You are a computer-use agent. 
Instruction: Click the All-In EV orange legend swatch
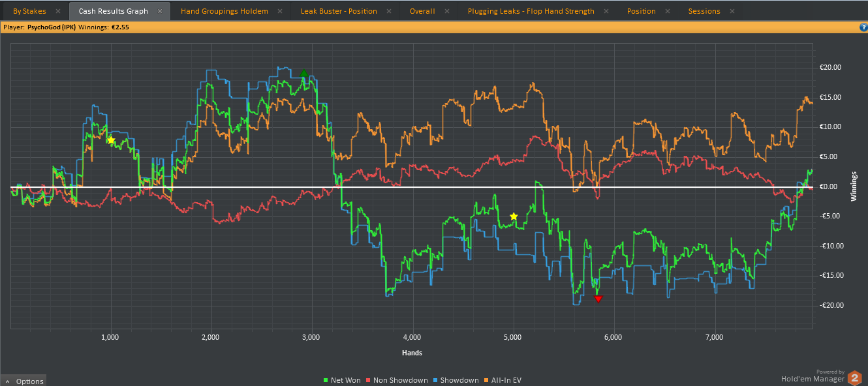[x=486, y=380]
